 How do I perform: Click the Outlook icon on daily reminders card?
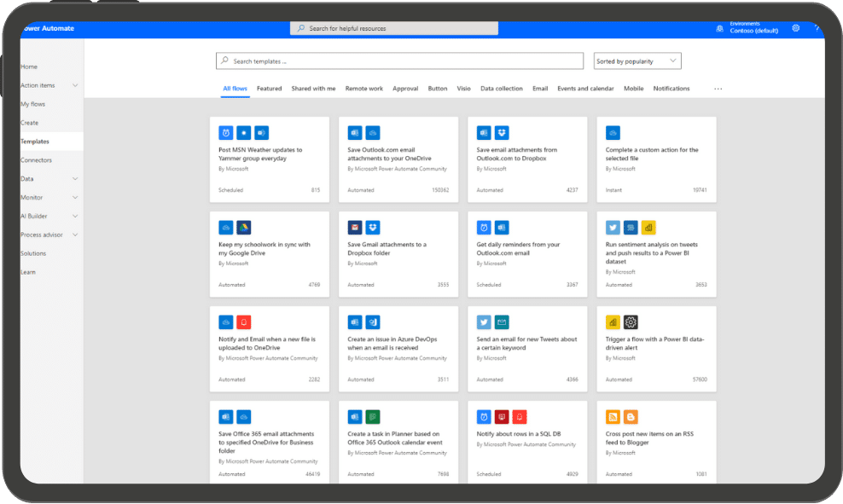pyautogui.click(x=502, y=228)
